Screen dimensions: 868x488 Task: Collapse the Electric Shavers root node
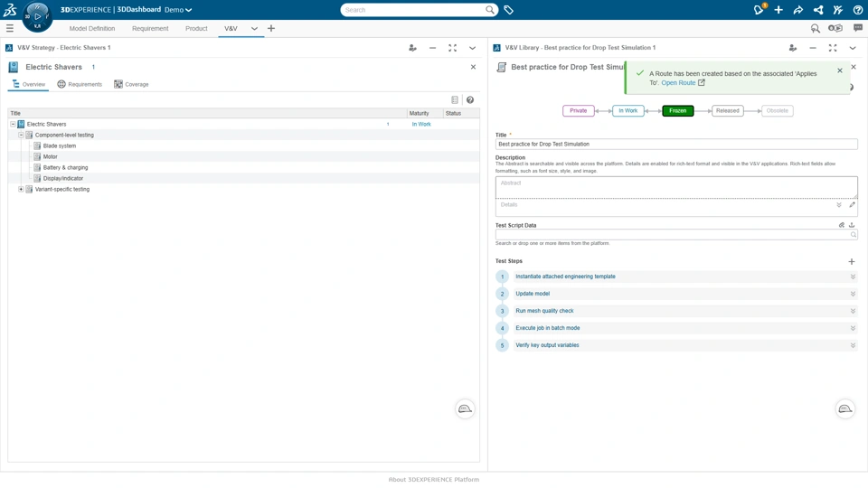tap(13, 125)
